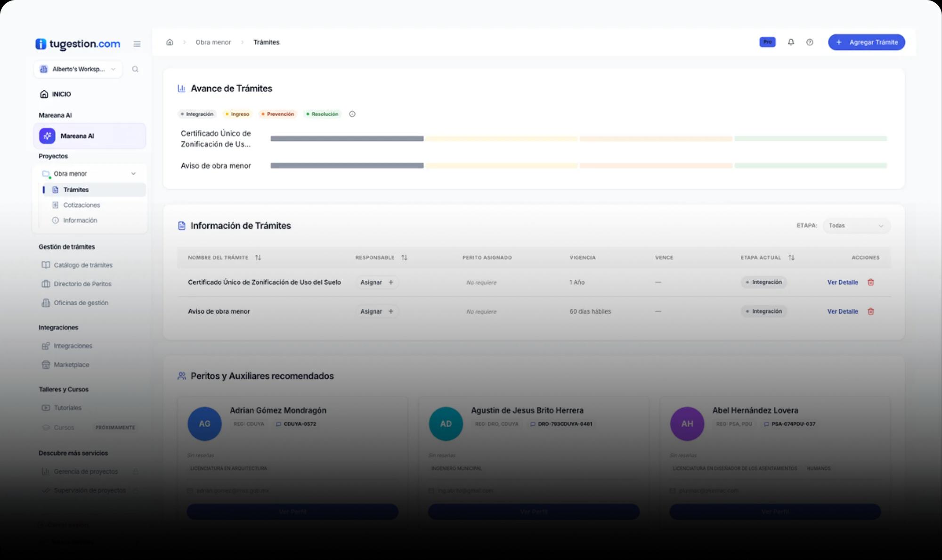This screenshot has width=942, height=560.
Task: Click the Prevención legend tag
Action: (277, 114)
